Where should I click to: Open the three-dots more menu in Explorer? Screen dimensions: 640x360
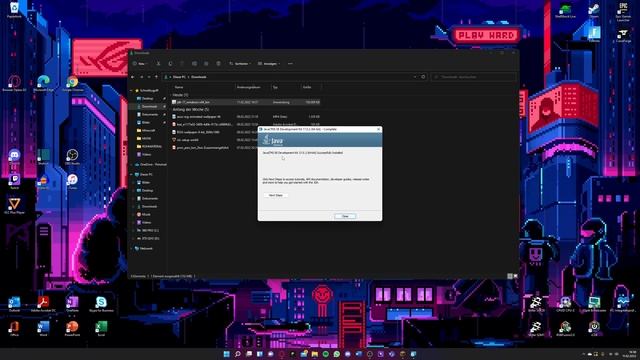pyautogui.click(x=290, y=64)
